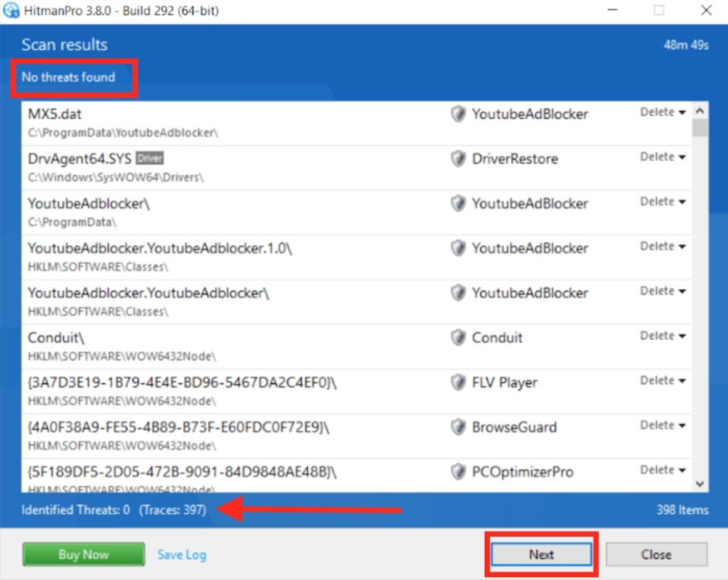
Task: Close the HitmanPro window with X
Action: pyautogui.click(x=706, y=10)
